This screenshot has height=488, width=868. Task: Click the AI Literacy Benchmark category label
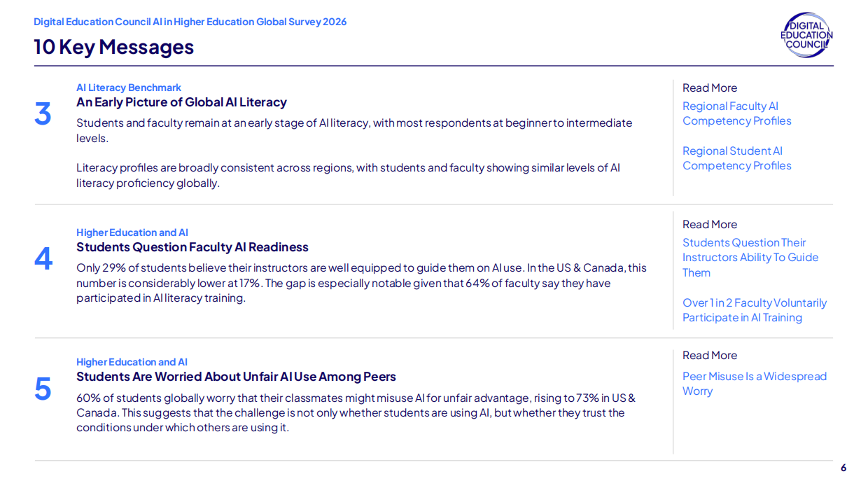click(129, 88)
